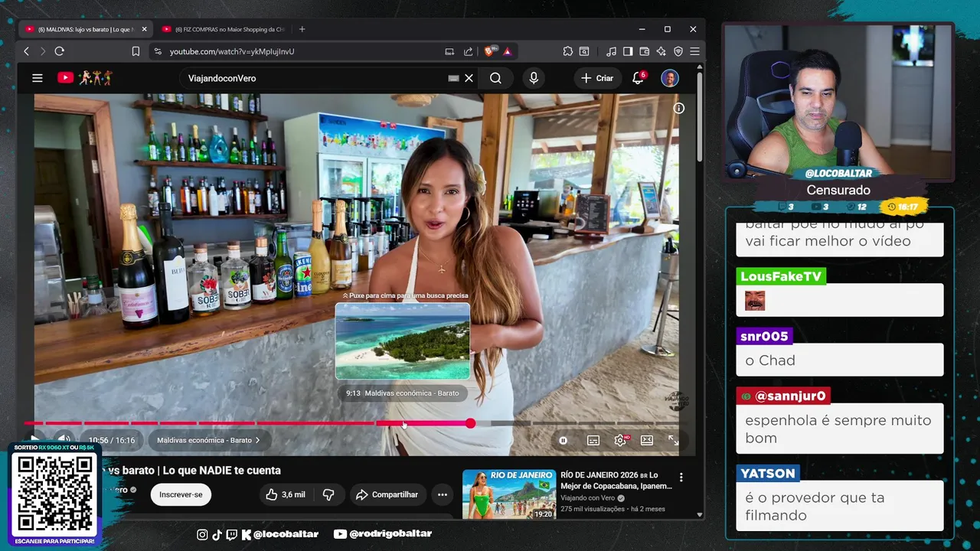The width and height of the screenshot is (980, 551).
Task: Open the YouTube hamburger guide menu
Action: point(37,78)
